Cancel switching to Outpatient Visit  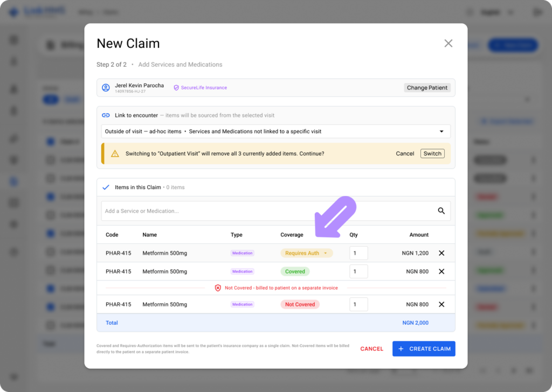pos(405,153)
